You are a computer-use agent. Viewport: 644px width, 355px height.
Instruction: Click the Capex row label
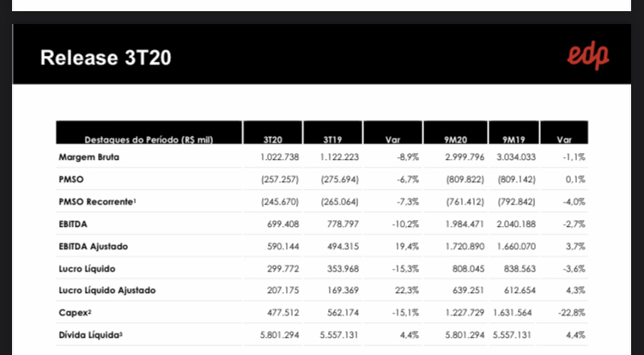tap(75, 313)
